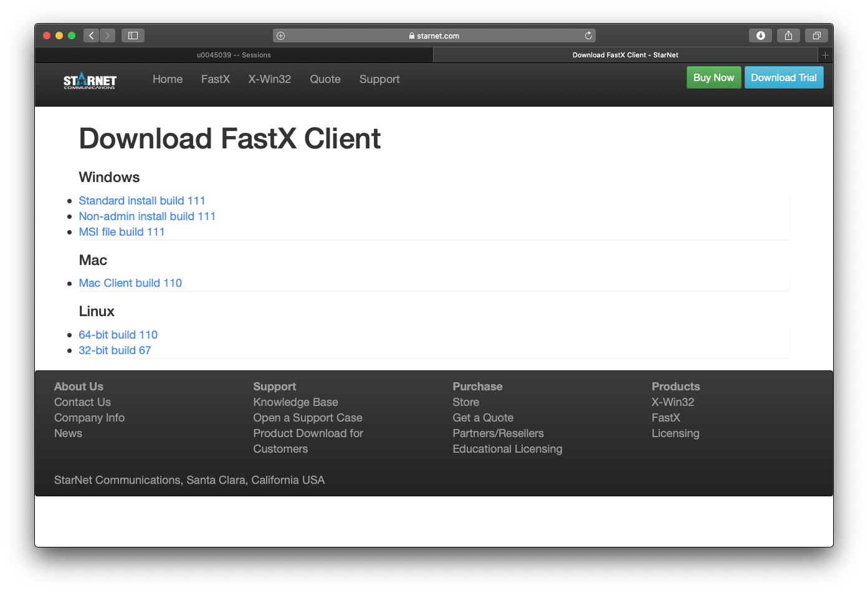
Task: Click the starnet.com address field
Action: point(434,36)
